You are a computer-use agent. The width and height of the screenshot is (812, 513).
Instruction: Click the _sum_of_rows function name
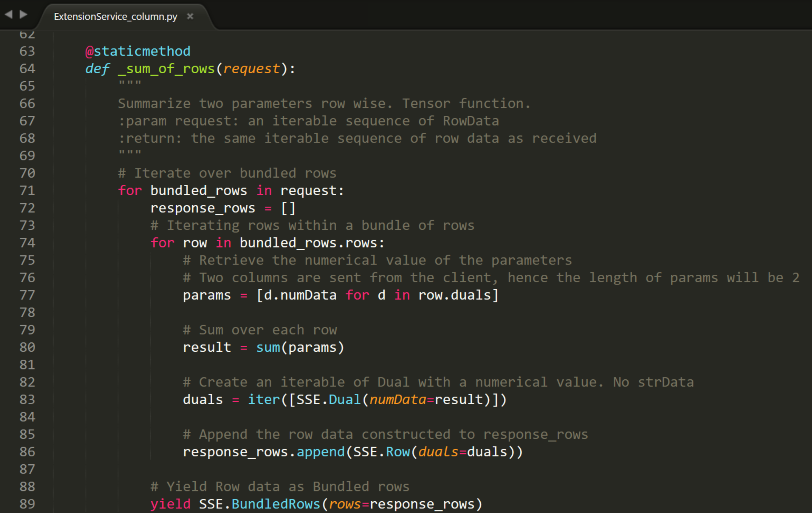[x=166, y=69]
